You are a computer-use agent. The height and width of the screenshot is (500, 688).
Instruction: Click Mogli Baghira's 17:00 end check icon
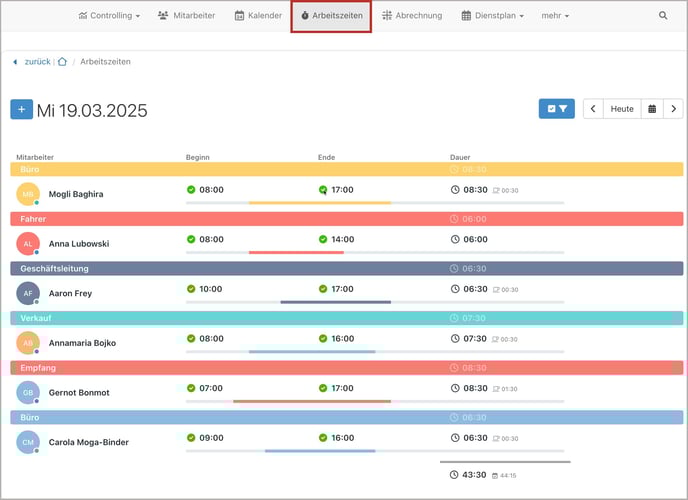(323, 189)
